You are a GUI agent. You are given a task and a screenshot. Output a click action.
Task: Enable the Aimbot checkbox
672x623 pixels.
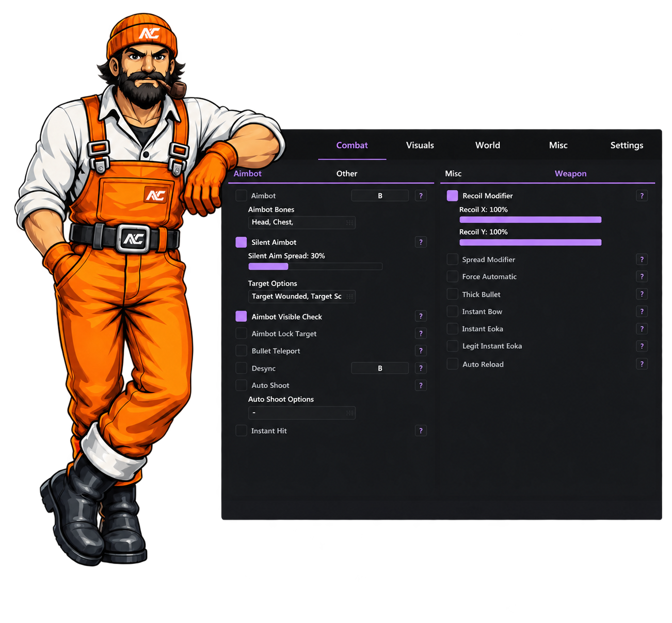241,196
